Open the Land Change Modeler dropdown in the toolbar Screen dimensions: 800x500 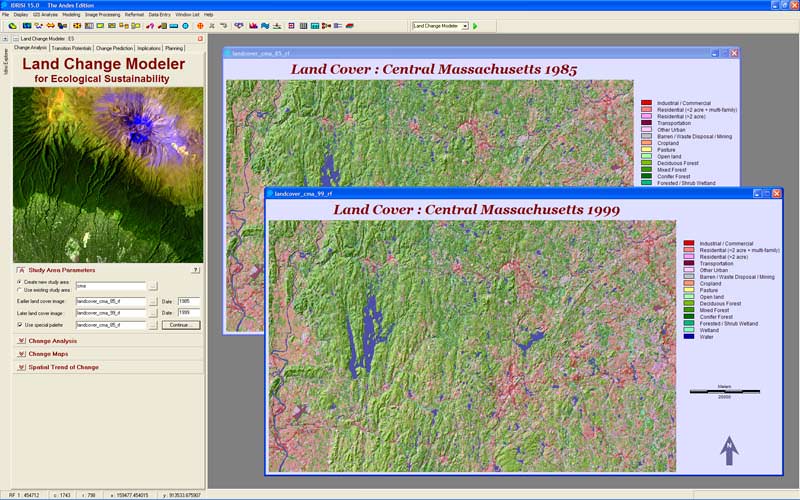point(465,26)
